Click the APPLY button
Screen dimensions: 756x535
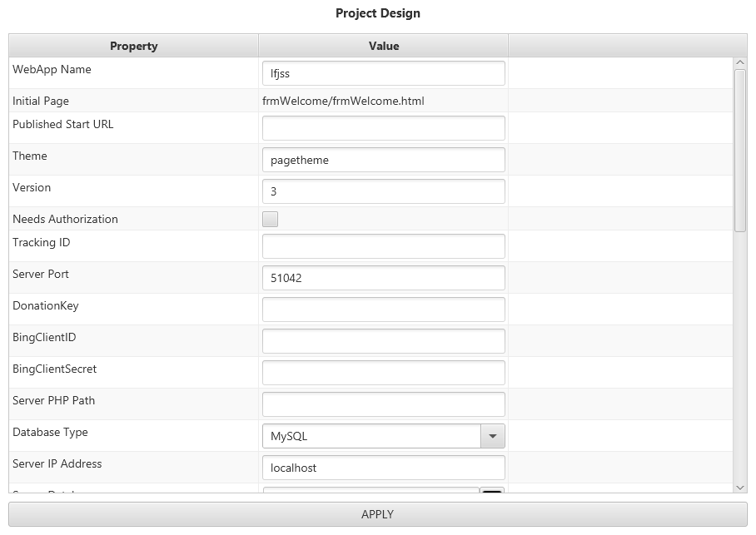pos(377,514)
